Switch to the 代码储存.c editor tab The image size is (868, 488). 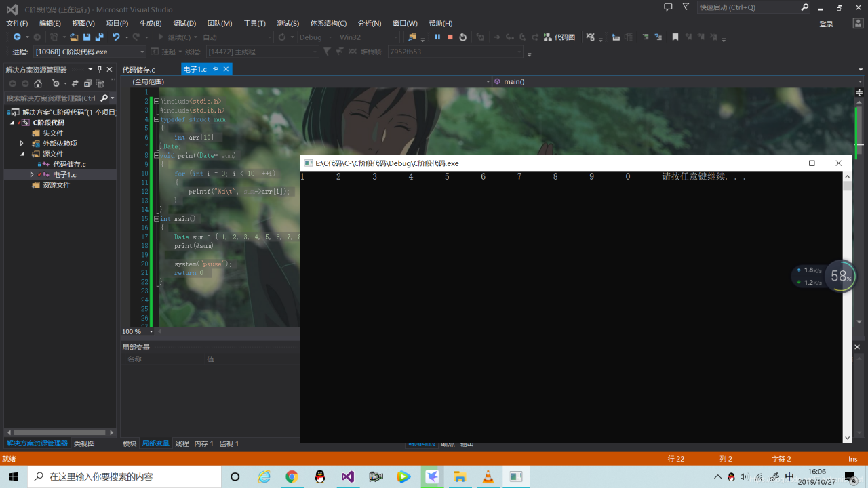(x=138, y=69)
